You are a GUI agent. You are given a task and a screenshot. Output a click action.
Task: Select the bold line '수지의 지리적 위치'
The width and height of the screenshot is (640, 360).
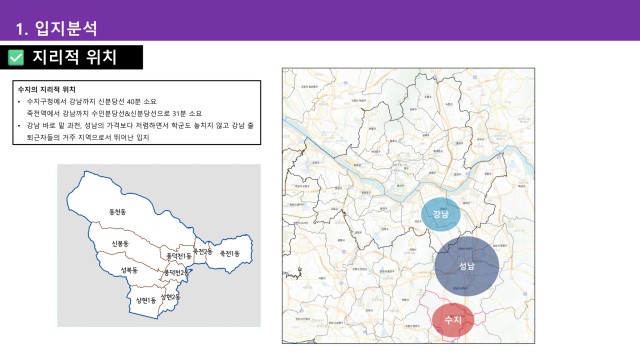click(47, 89)
